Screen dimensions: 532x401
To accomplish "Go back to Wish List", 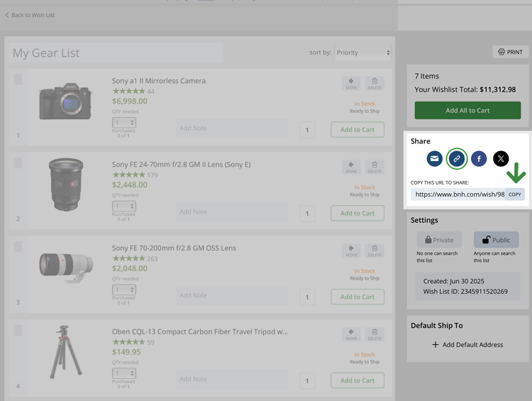I will [30, 15].
